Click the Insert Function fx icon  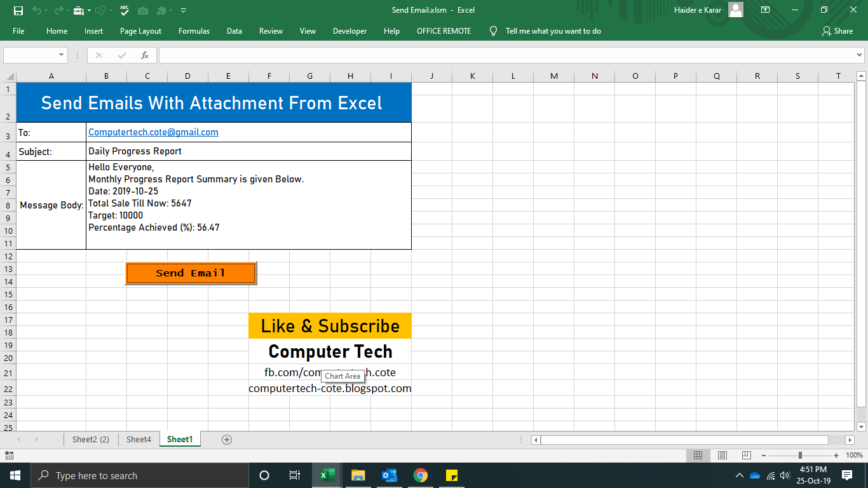click(x=145, y=55)
